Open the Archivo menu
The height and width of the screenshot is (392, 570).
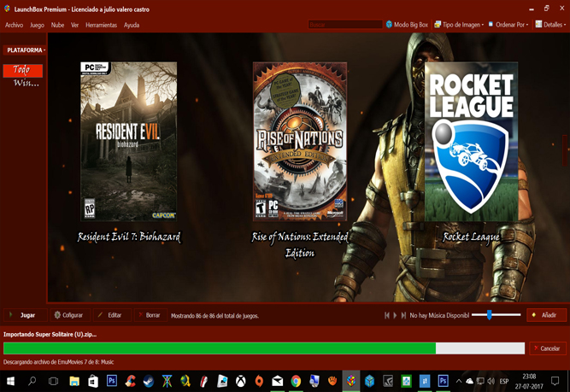15,25
